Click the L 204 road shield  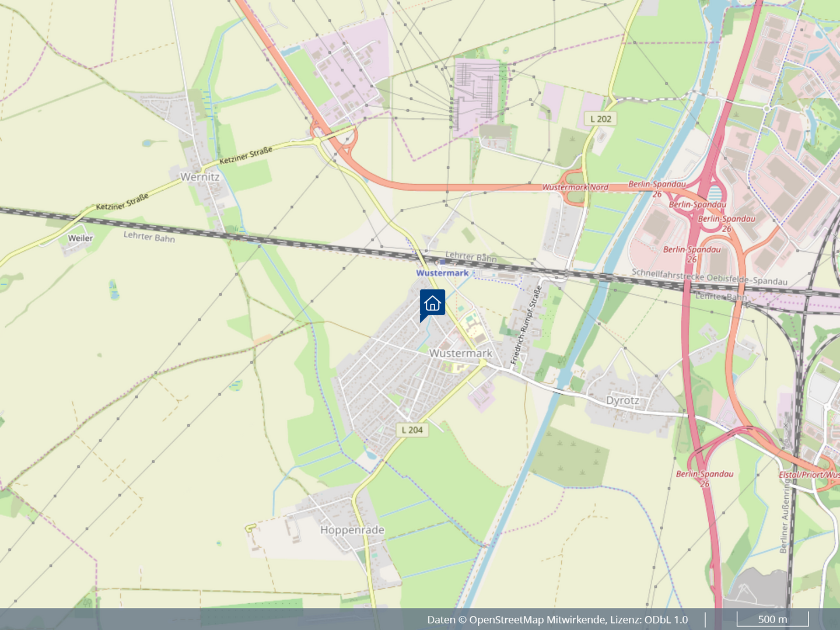(x=412, y=430)
